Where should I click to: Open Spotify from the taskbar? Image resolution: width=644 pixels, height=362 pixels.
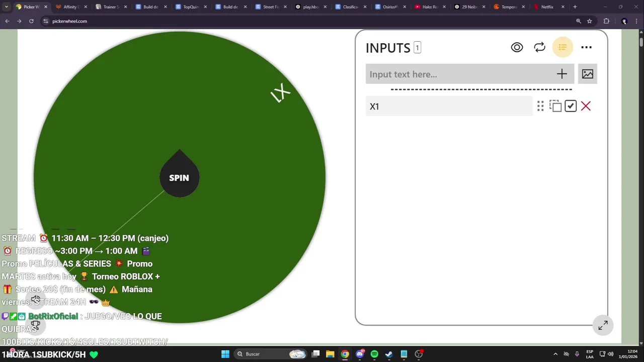(x=374, y=354)
